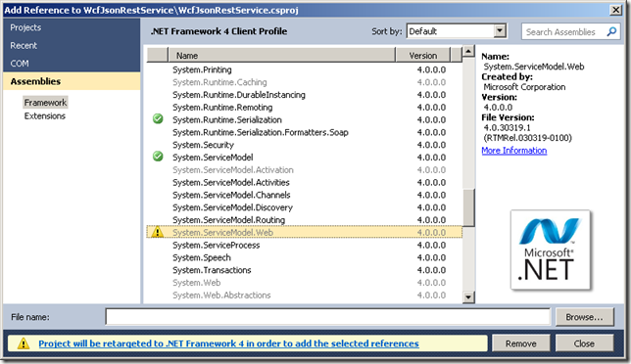Select the Framework subcategory
Screen dimensions: 631x364
(45, 103)
